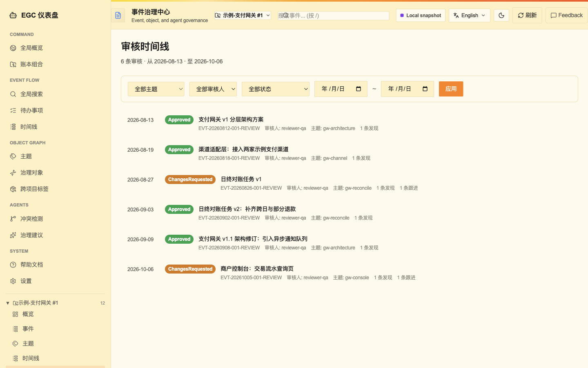Screen dimensions: 588x368
Task: Open the English language dropdown
Action: [x=470, y=16]
